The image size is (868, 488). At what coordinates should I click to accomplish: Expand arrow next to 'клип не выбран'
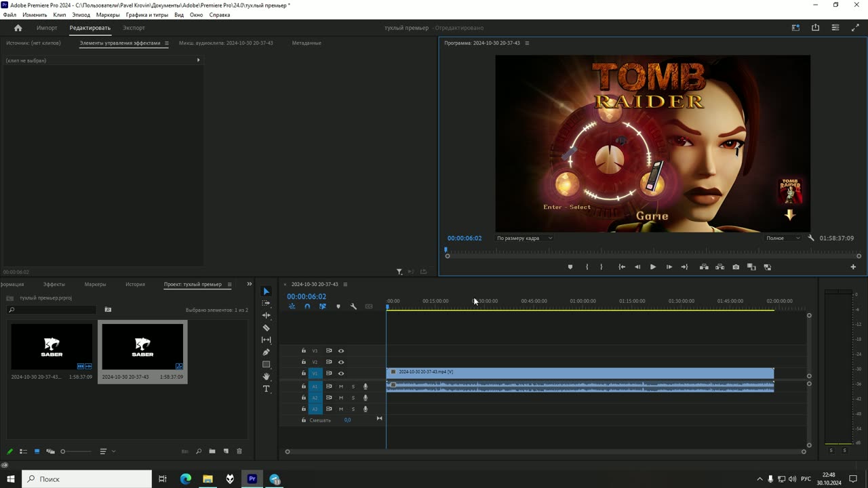[x=198, y=60]
